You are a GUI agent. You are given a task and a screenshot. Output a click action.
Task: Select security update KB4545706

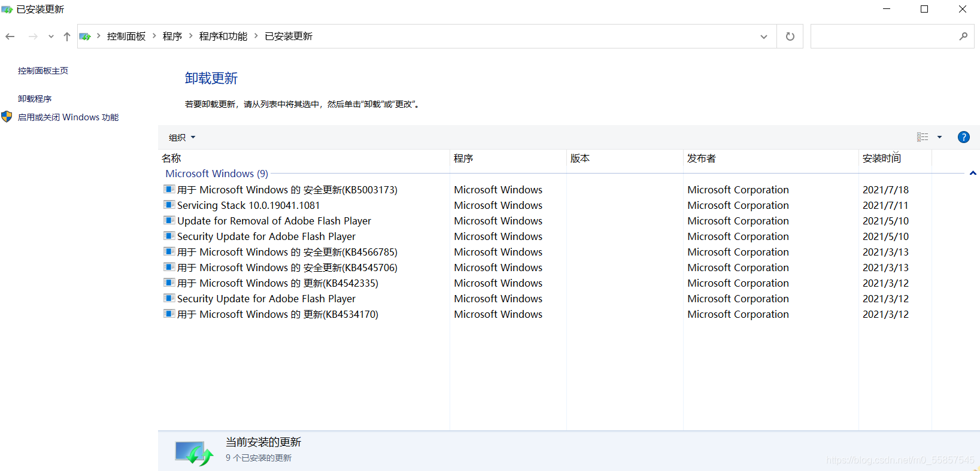(287, 268)
